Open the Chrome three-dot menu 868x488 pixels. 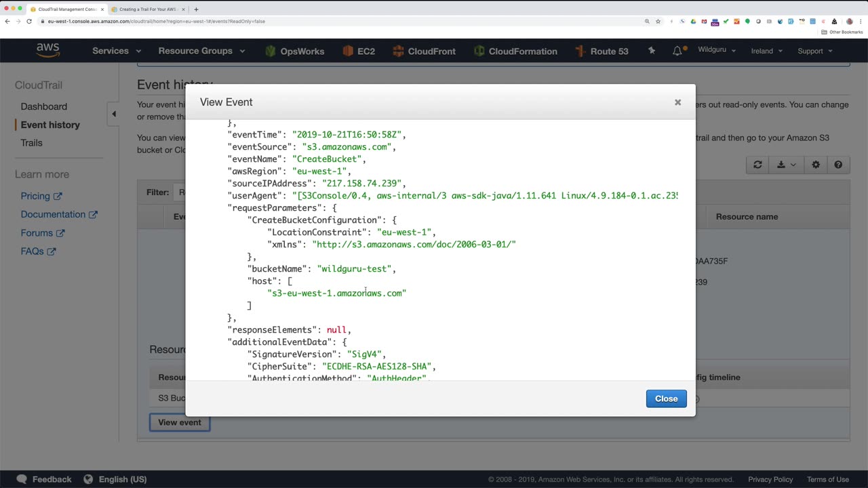pyautogui.click(x=861, y=21)
